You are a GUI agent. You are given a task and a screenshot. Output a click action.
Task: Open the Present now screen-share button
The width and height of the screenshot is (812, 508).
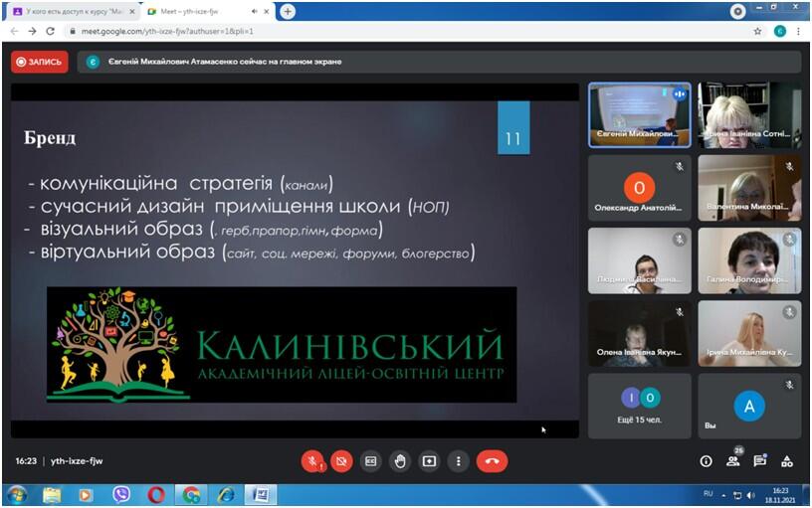[429, 461]
